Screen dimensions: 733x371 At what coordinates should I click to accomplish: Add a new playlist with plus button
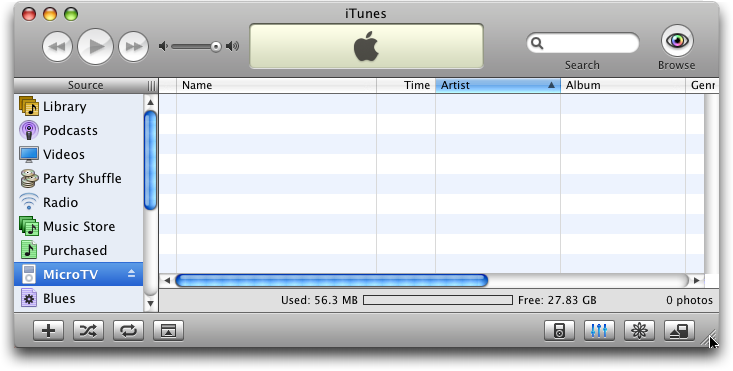pos(49,331)
